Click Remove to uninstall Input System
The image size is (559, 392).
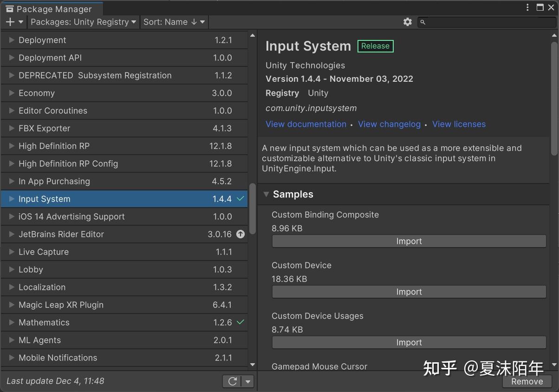(526, 381)
